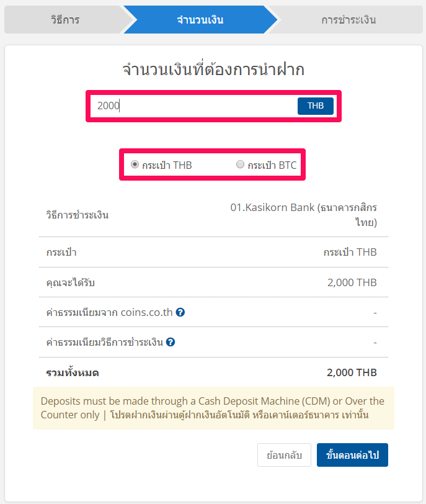Click the คุณจะได้รับ 2,000 THB value

352,282
